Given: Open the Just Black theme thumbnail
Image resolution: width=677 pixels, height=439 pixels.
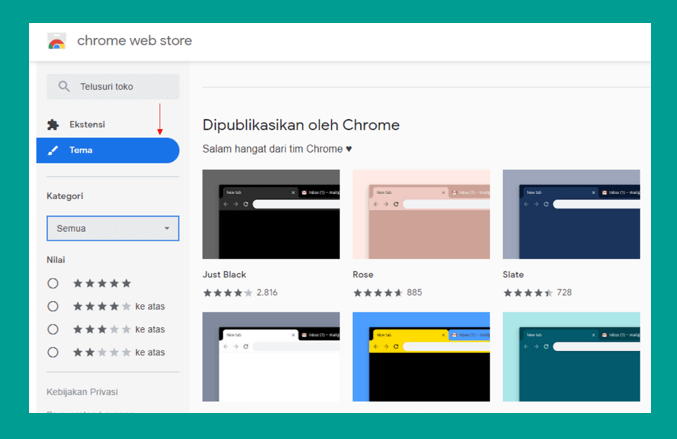Looking at the screenshot, I should coord(271,214).
